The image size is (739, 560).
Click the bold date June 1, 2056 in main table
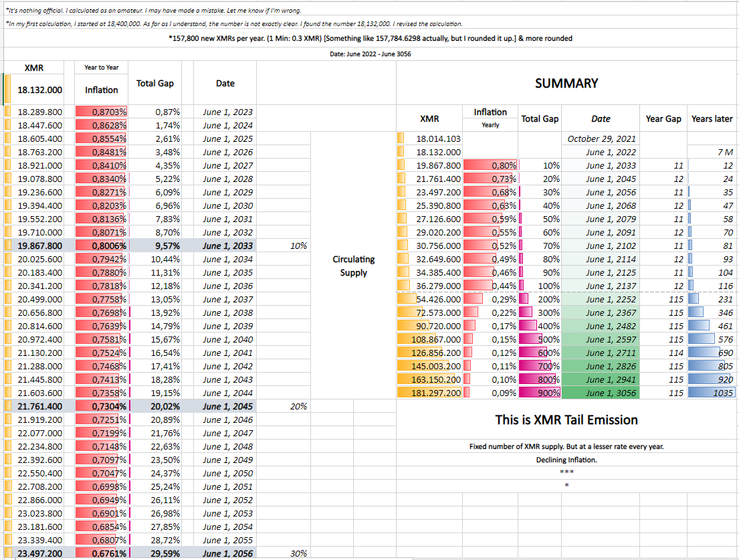pos(225,553)
